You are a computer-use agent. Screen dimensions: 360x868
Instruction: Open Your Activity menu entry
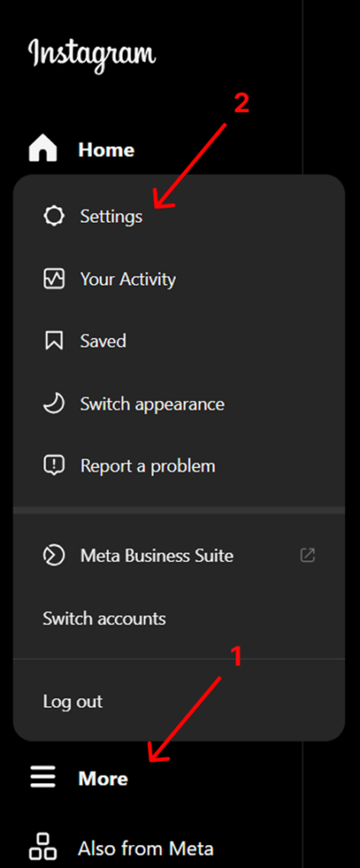[128, 279]
